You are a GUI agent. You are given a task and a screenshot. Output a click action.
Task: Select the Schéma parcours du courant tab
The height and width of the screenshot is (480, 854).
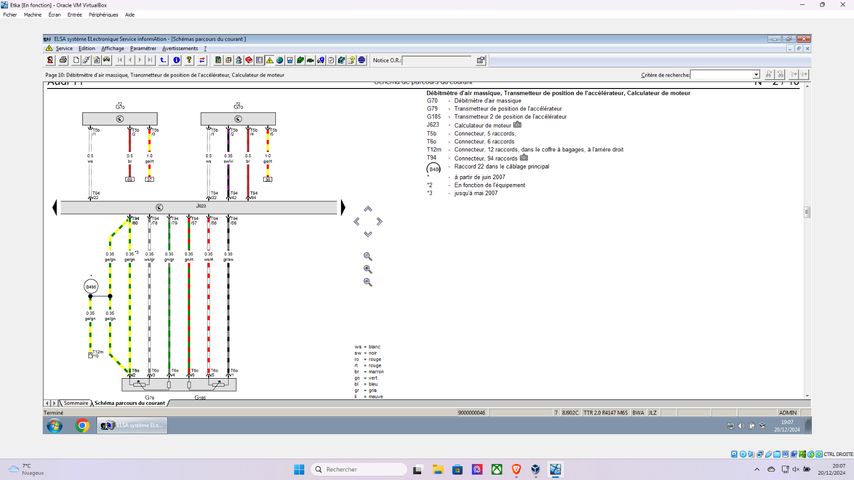tap(130, 403)
